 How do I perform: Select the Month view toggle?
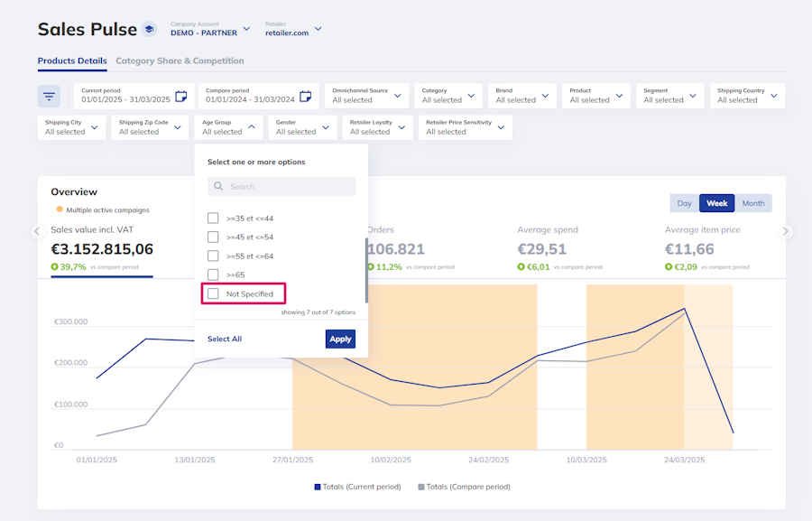(752, 203)
